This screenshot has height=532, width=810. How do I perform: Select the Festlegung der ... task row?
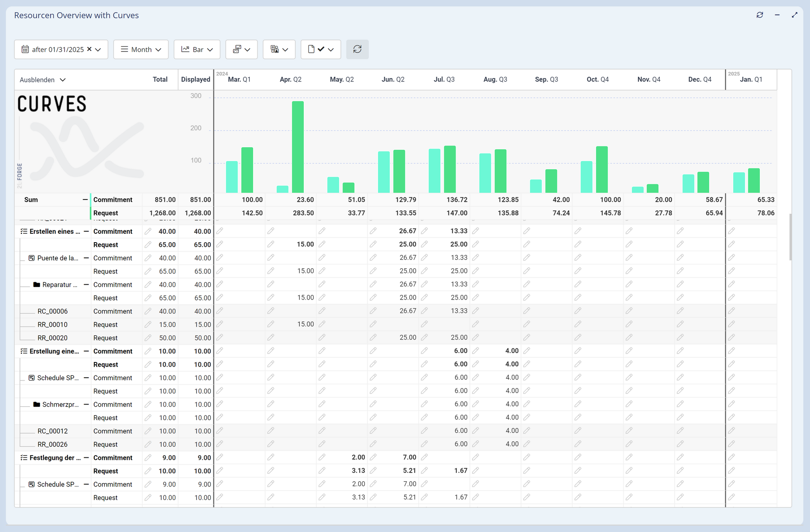coord(55,458)
